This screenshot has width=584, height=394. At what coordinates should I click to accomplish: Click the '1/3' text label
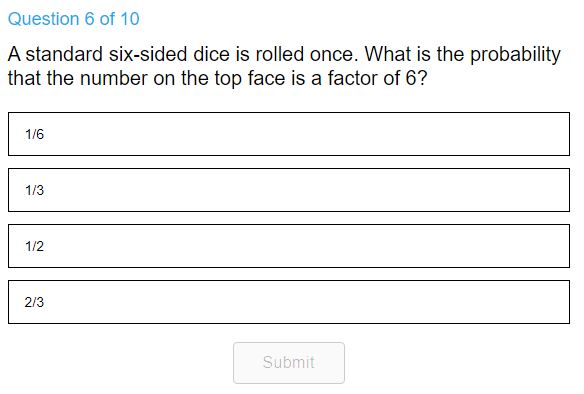(x=34, y=190)
